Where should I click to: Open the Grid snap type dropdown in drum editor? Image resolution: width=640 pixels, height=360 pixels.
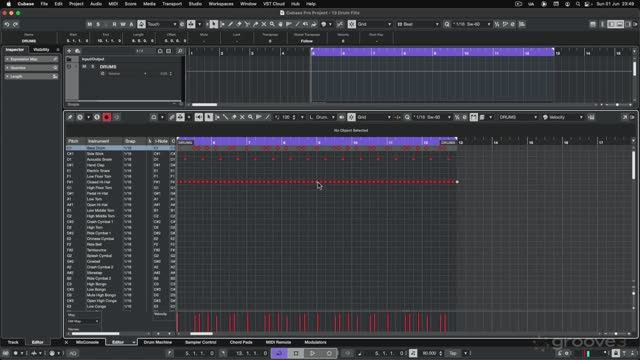coord(373,118)
